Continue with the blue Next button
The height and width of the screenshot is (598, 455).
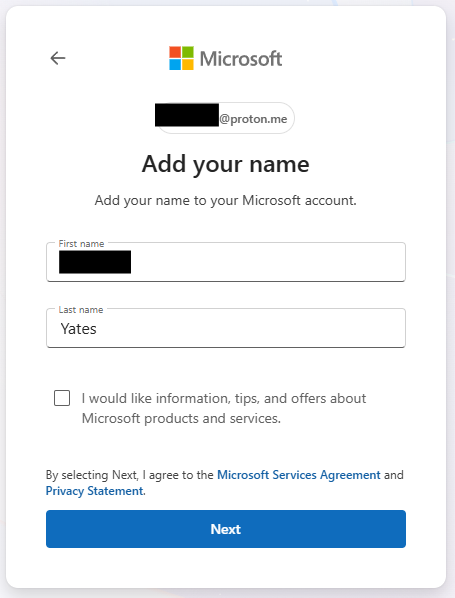(226, 529)
